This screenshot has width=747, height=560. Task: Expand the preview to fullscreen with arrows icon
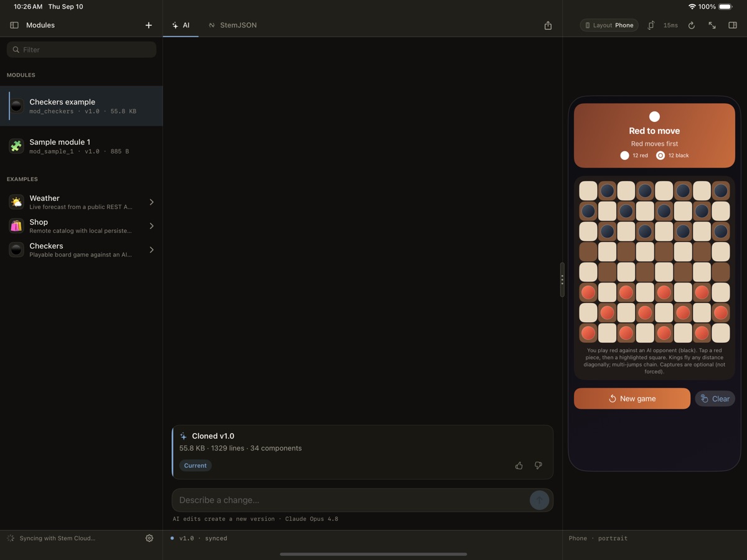click(x=712, y=26)
